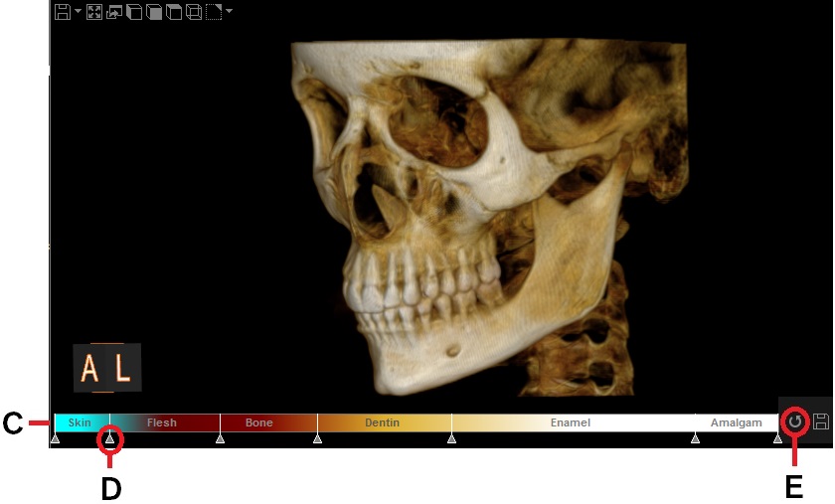This screenshot has height=504, width=835.
Task: Select the cube icon with front face shaded
Action: click(x=154, y=12)
